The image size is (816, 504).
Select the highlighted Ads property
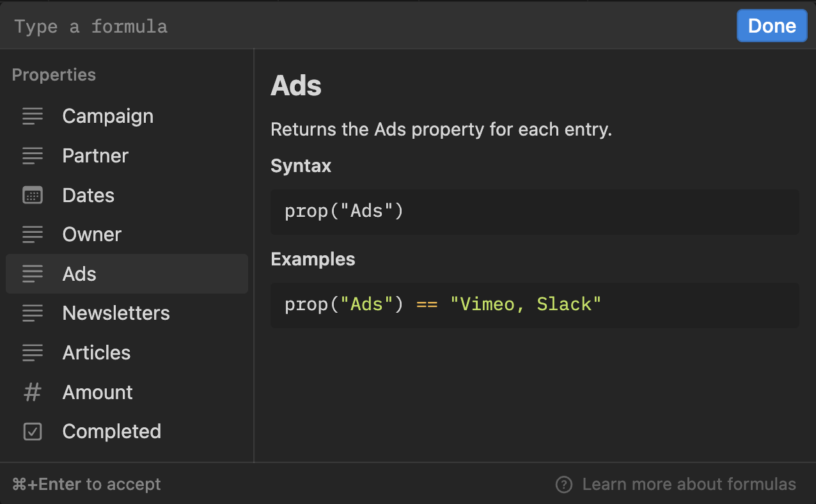[127, 274]
